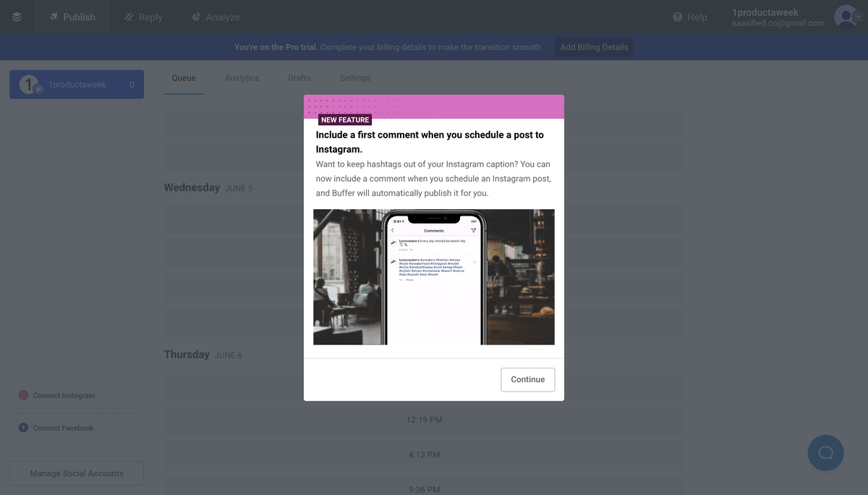This screenshot has height=495, width=868.
Task: Click the Facebook logo icon
Action: point(23,428)
